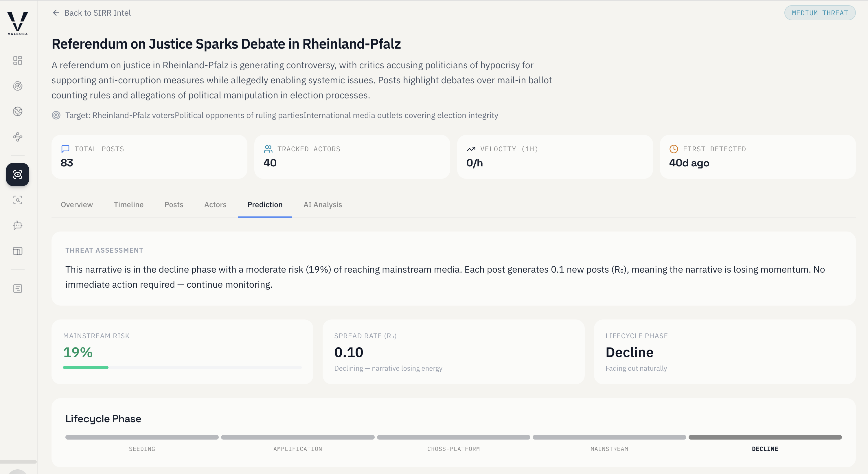Click the Mainstream Risk progress bar
The width and height of the screenshot is (868, 474).
click(182, 368)
